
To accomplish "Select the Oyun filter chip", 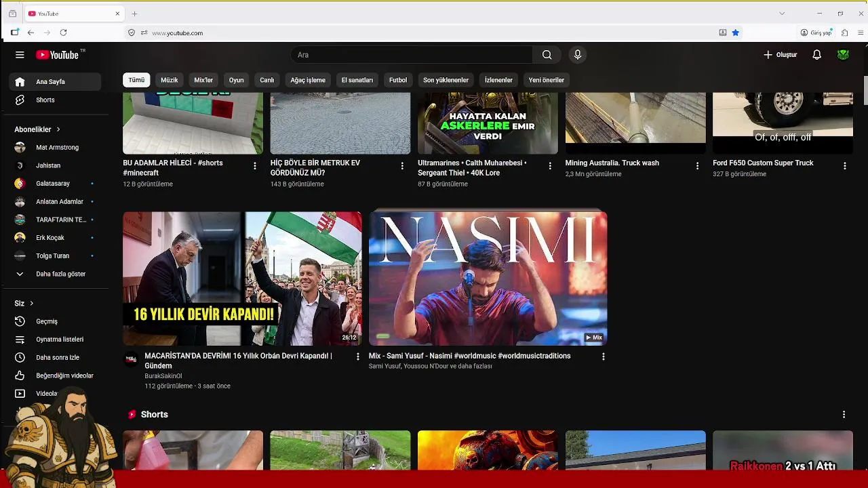I will point(236,80).
